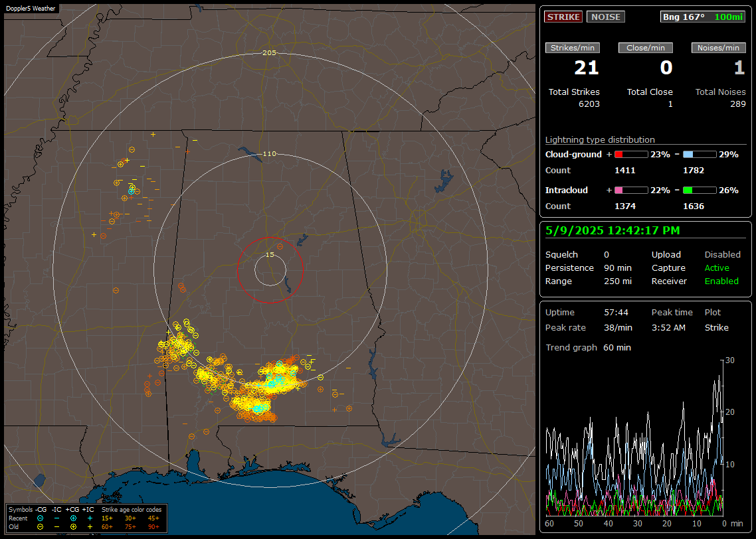The image size is (756, 539).
Task: Click the intracloud count 1374
Action: [x=625, y=206]
